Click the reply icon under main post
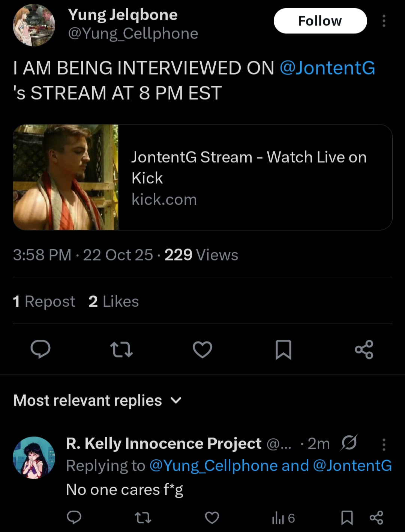The height and width of the screenshot is (532, 405). click(40, 349)
